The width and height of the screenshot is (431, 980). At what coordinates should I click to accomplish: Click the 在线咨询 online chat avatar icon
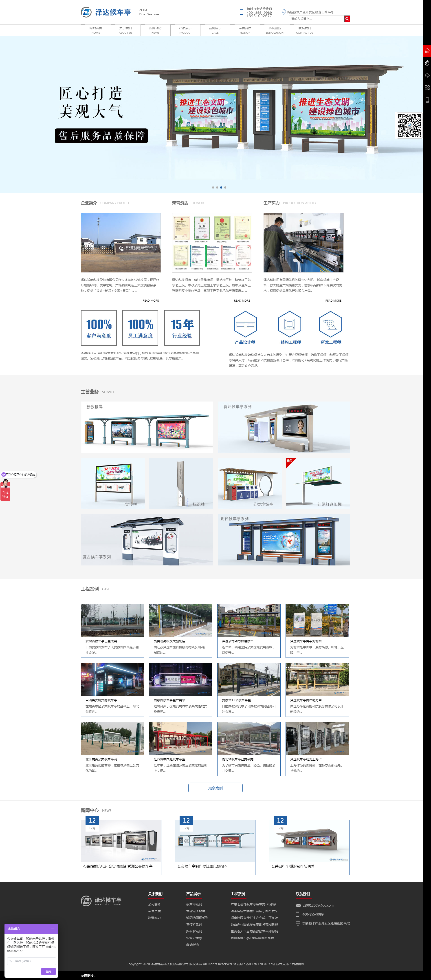(5, 490)
